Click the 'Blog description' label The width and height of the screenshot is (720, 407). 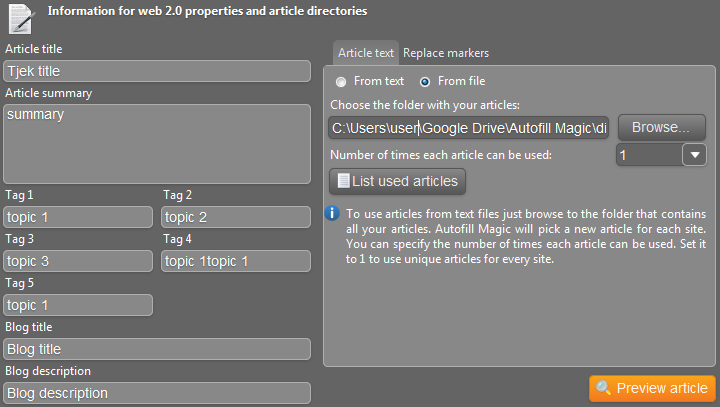click(x=48, y=371)
